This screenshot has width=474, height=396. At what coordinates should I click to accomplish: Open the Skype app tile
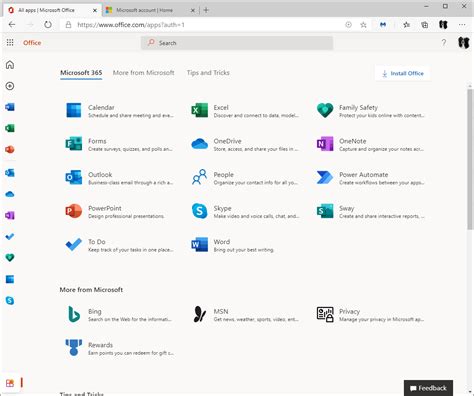coord(245,212)
